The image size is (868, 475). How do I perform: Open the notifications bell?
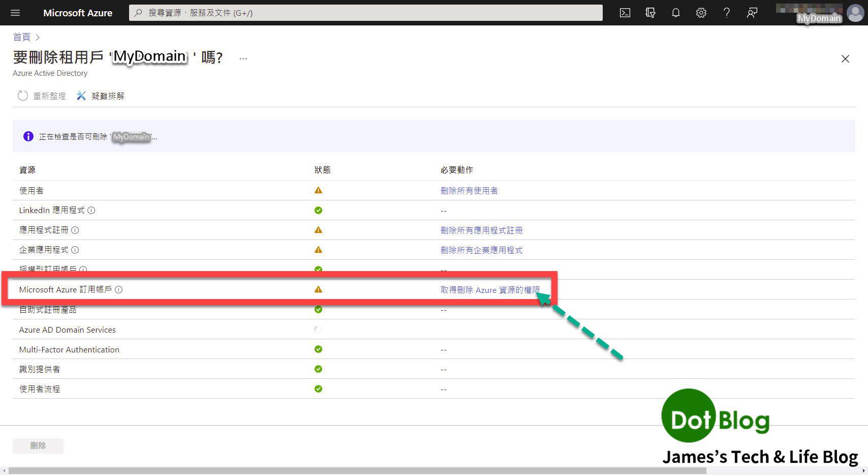click(676, 13)
